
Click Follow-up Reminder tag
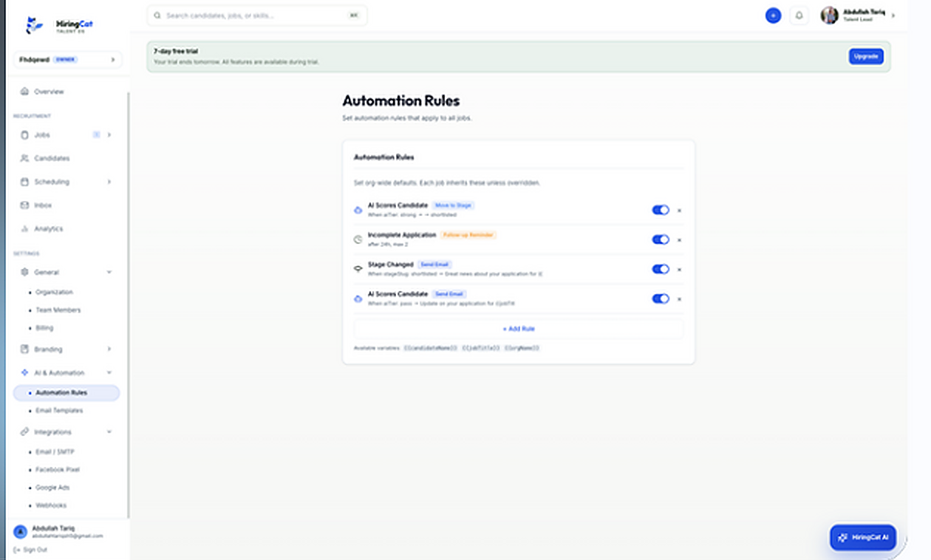click(x=468, y=234)
